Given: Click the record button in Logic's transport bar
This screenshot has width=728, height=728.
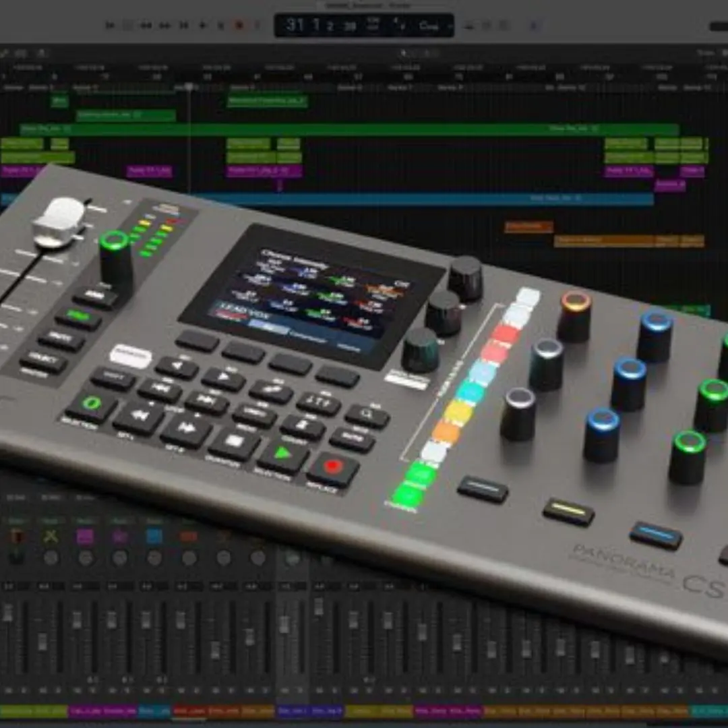Looking at the screenshot, I should 239,26.
